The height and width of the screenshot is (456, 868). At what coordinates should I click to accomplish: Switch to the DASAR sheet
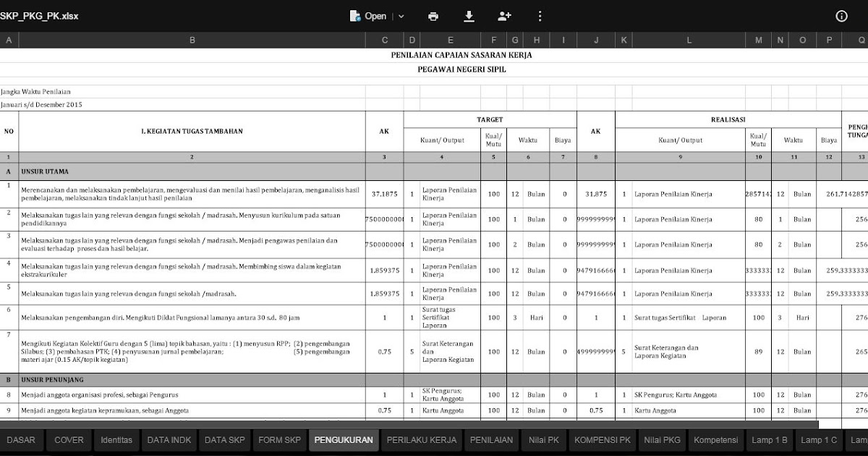(22, 439)
